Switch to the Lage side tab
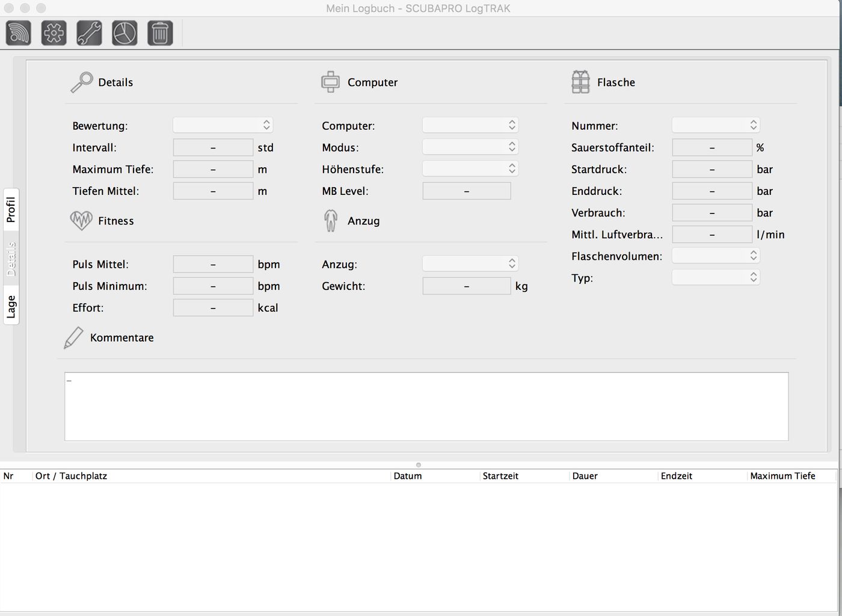 pyautogui.click(x=11, y=307)
